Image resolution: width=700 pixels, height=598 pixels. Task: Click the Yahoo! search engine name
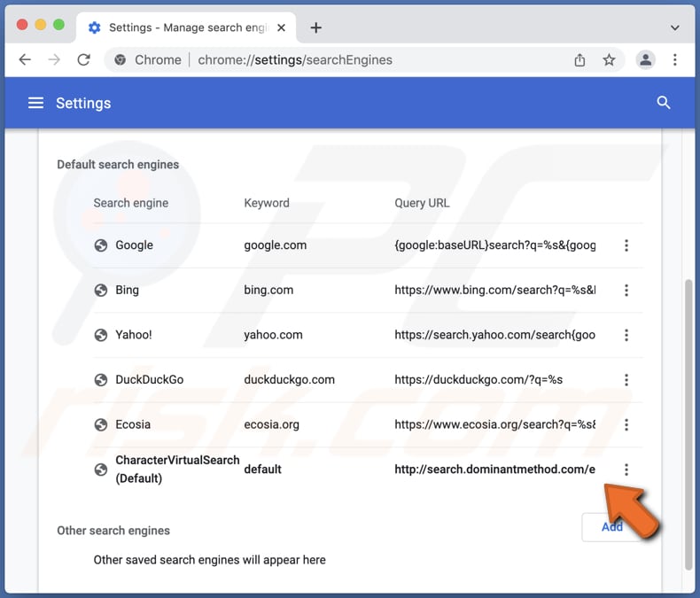pyautogui.click(x=134, y=335)
